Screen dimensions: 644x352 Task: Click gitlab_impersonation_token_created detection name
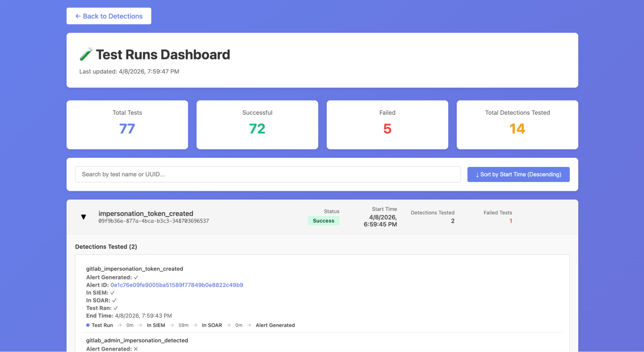pos(134,269)
